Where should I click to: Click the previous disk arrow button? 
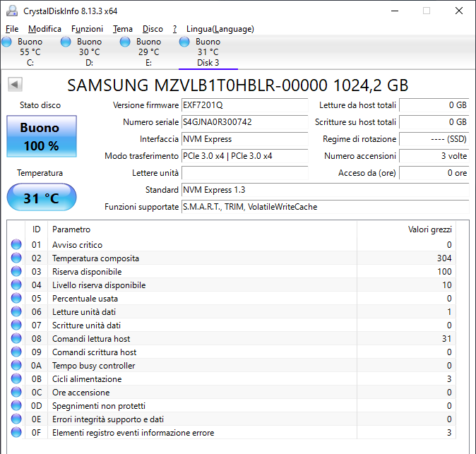[15, 84]
